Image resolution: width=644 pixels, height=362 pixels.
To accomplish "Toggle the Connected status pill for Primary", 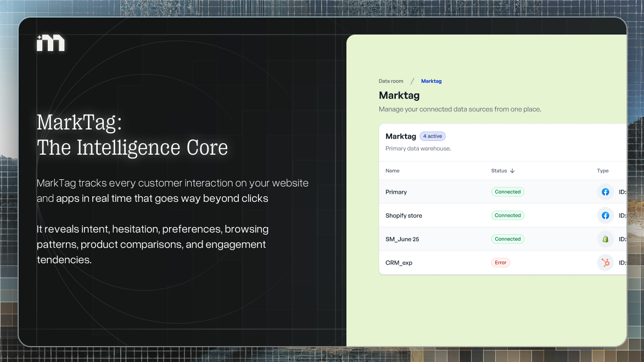I will pyautogui.click(x=507, y=191).
